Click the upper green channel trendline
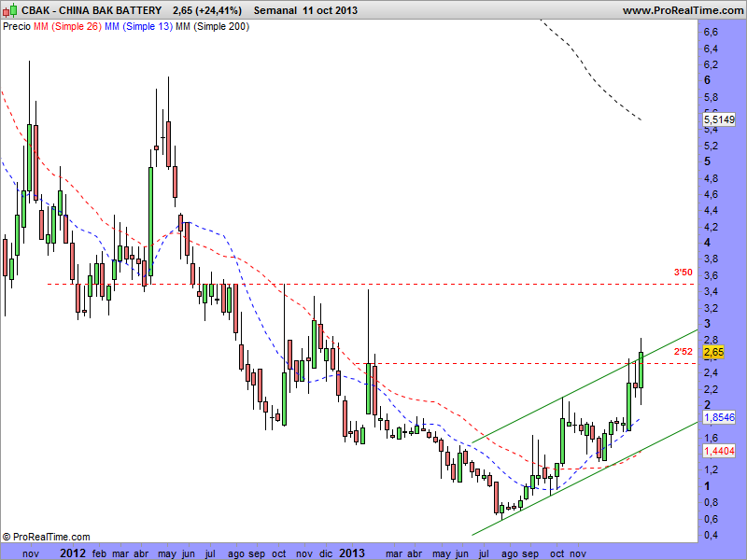Viewport: 747px width, 560px height. [x=585, y=385]
